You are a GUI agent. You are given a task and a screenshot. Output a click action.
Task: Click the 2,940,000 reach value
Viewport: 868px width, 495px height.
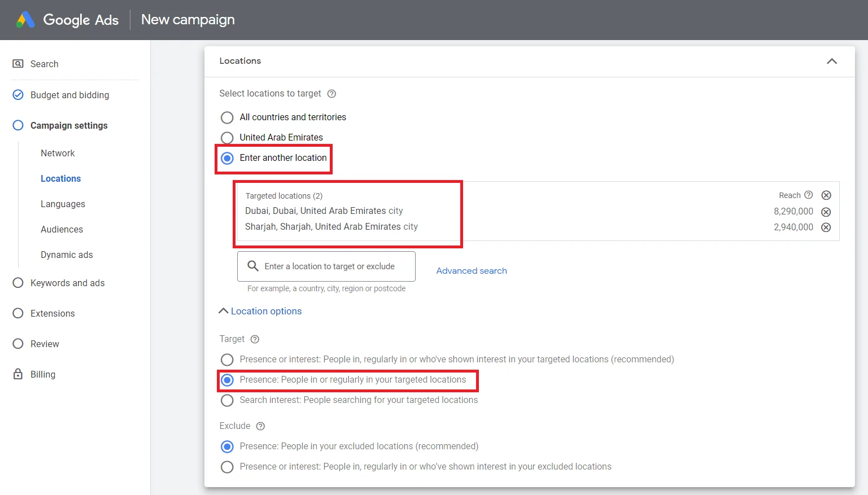(x=793, y=227)
